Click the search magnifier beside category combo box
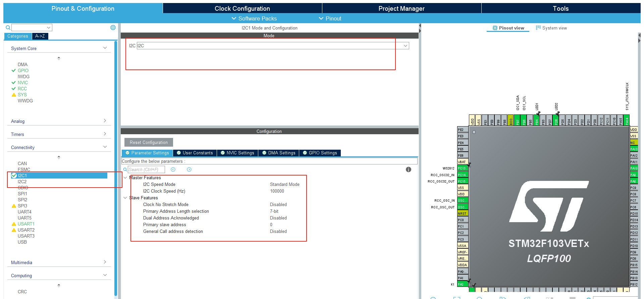 (x=8, y=28)
